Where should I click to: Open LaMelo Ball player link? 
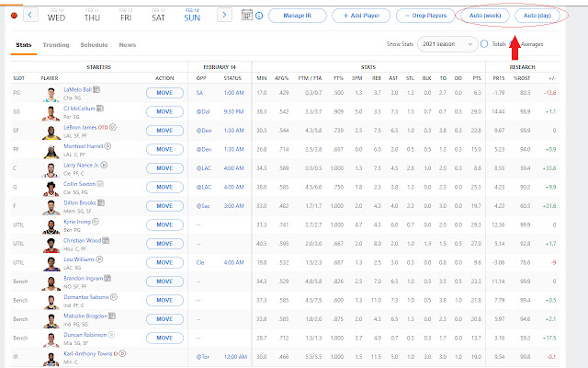pyautogui.click(x=77, y=90)
